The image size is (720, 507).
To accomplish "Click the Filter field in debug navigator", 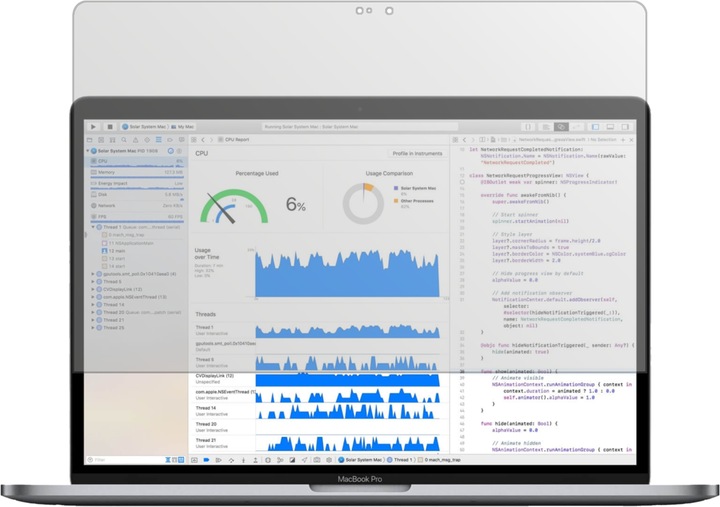I will 125,460.
